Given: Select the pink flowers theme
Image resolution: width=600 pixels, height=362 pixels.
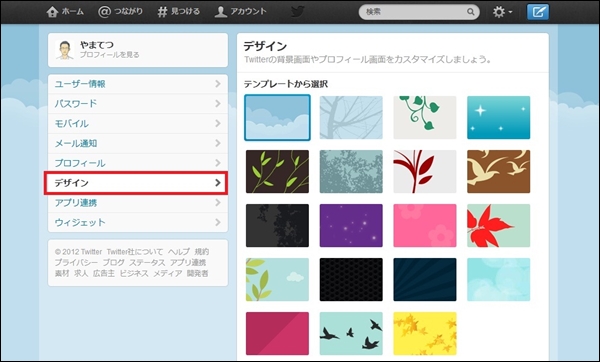Looking at the screenshot, I should (425, 225).
